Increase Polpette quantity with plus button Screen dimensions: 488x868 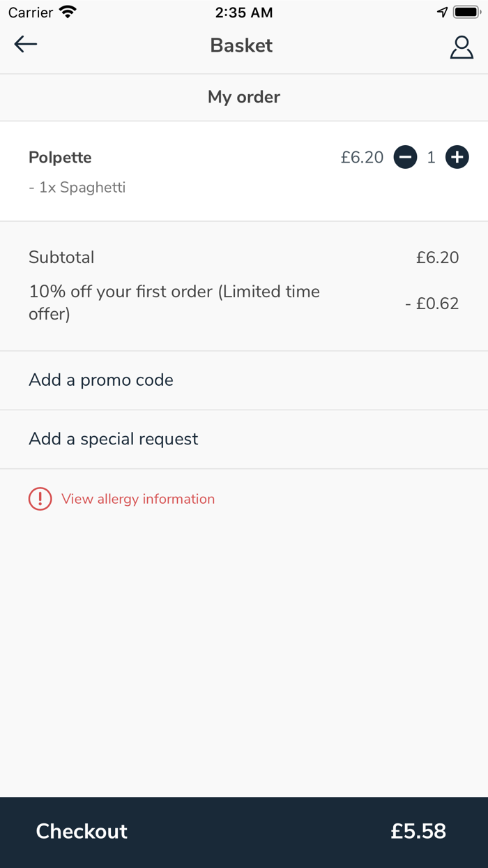coord(457,158)
